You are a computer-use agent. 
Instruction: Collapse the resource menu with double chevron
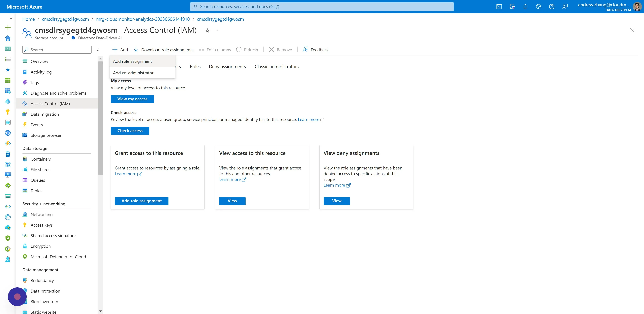[98, 50]
